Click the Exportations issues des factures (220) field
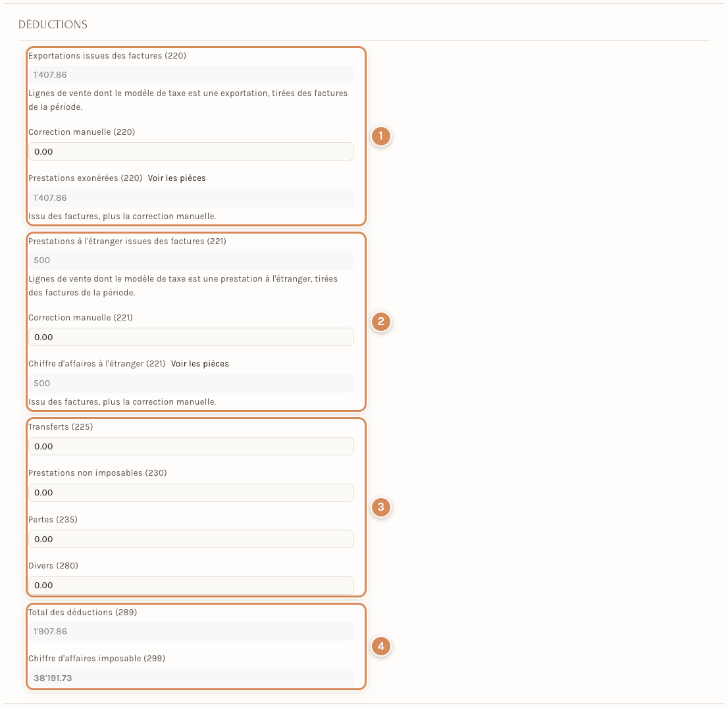 point(192,75)
